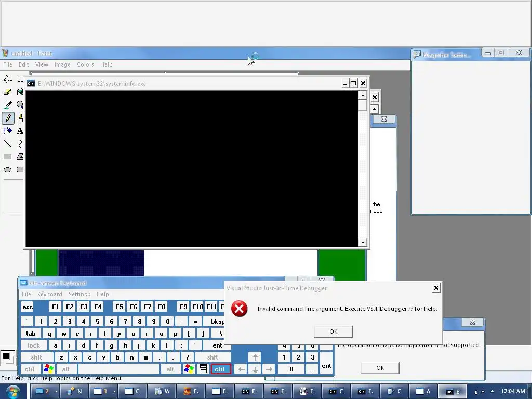Click the taskbar clock showing 12:04 AM
The width and height of the screenshot is (532, 399).
pyautogui.click(x=513, y=392)
